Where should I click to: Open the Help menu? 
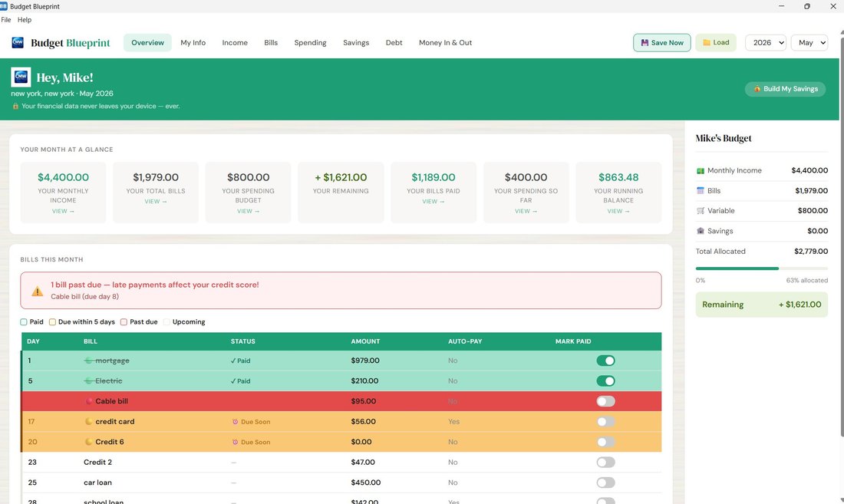click(25, 20)
